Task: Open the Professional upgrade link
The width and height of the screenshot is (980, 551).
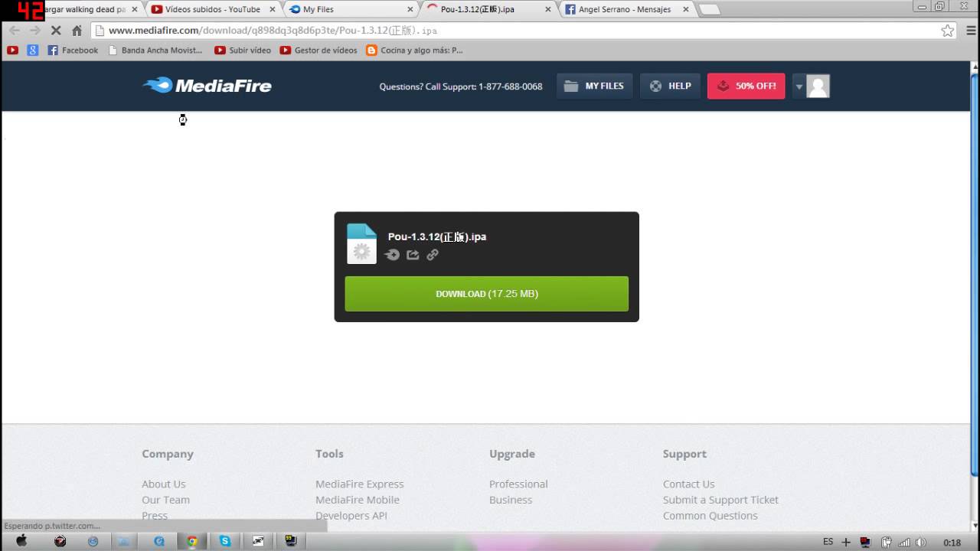Action: (x=518, y=484)
